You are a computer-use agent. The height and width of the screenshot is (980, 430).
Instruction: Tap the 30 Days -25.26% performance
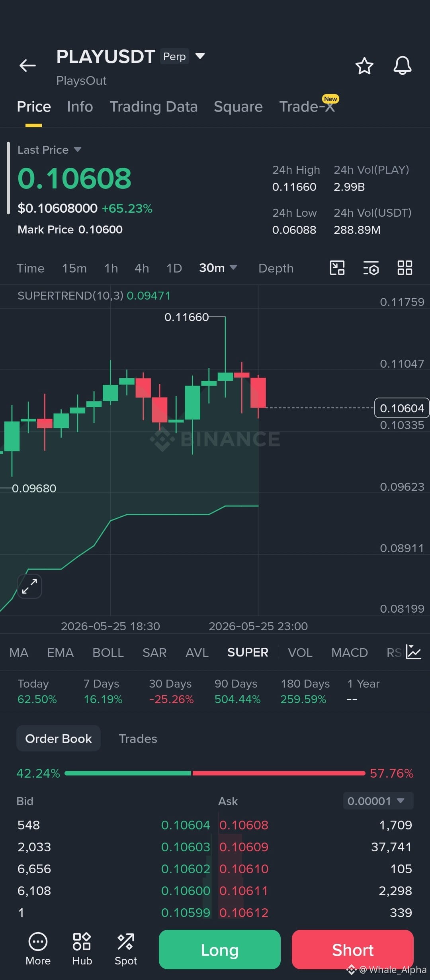pyautogui.click(x=171, y=691)
